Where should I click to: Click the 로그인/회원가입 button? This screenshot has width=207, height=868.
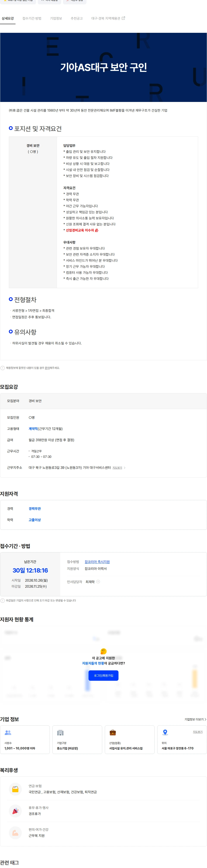103,675
